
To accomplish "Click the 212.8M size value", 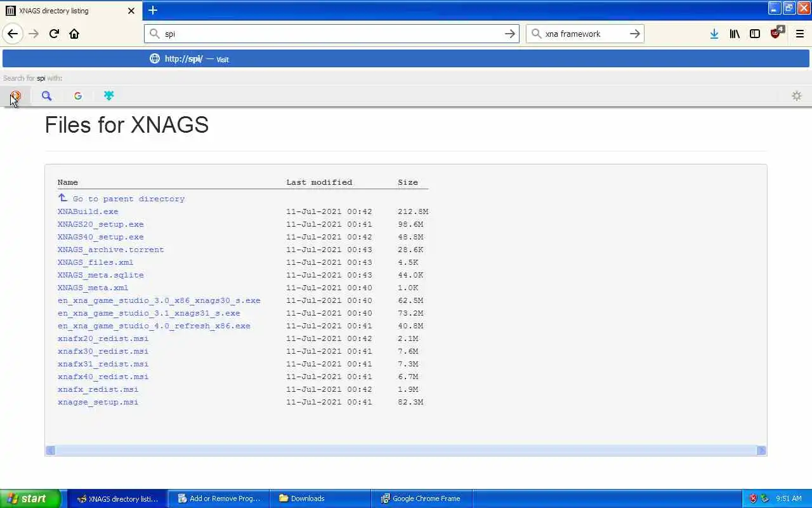I will (x=413, y=211).
